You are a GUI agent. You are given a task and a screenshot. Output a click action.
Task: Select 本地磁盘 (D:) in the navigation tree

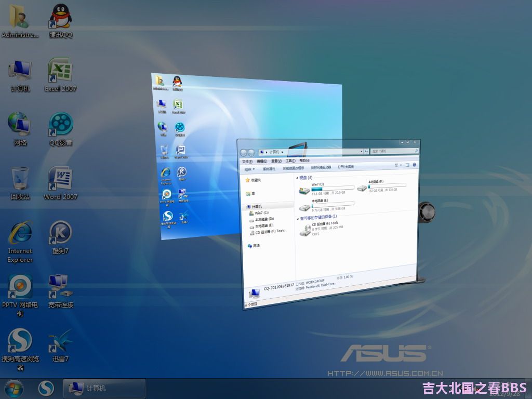262,219
